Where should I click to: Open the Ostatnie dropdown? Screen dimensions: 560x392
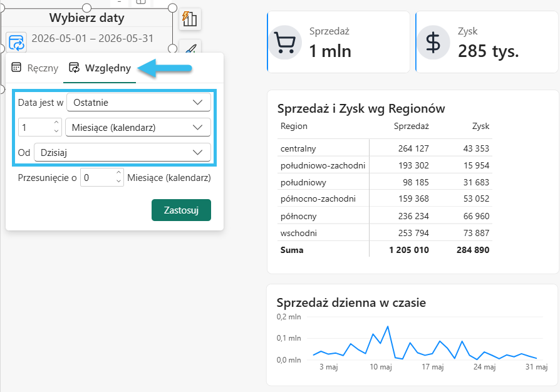[x=138, y=103]
